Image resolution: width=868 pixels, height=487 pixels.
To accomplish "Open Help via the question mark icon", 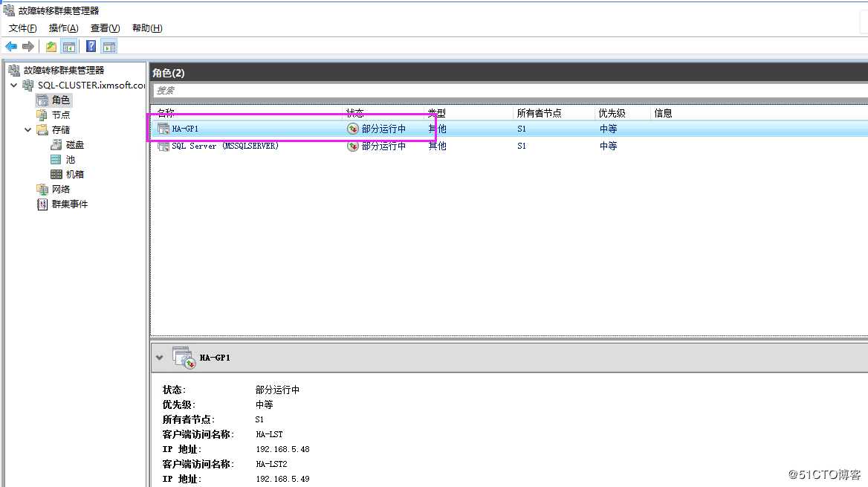I will coord(90,46).
